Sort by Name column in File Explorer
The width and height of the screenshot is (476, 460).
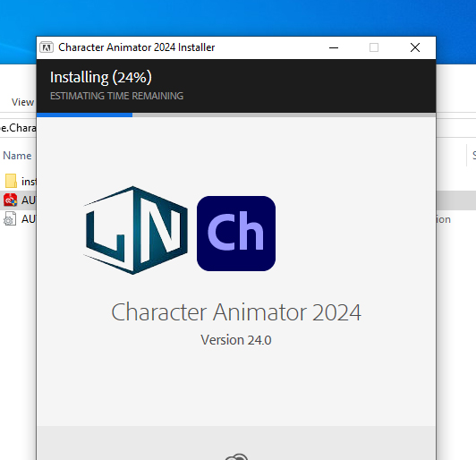pyautogui.click(x=17, y=156)
